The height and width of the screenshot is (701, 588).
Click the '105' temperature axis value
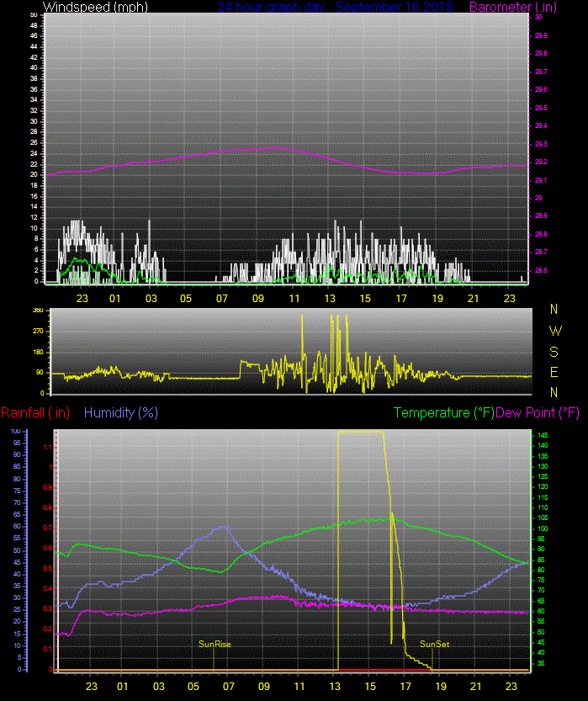(x=543, y=518)
